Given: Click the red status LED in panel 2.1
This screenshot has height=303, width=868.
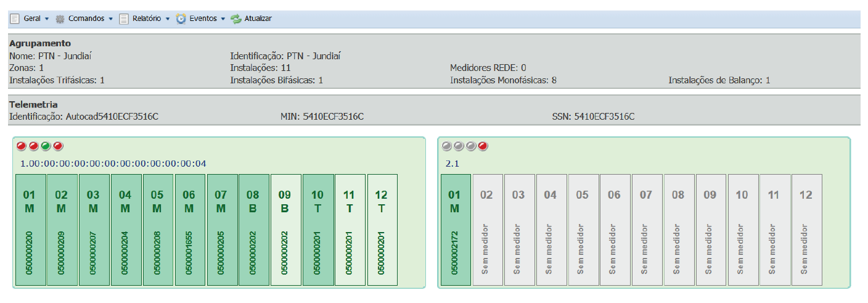Looking at the screenshot, I should coord(483,146).
